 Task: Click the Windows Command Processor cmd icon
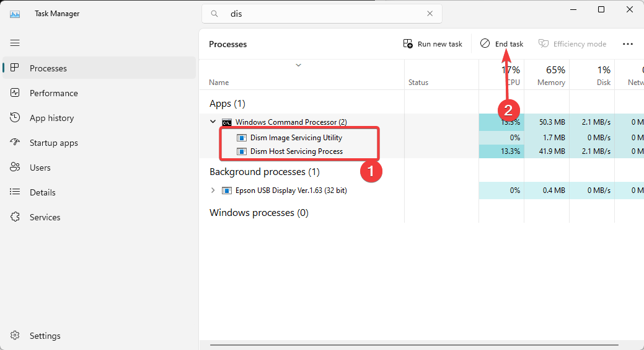coord(227,122)
